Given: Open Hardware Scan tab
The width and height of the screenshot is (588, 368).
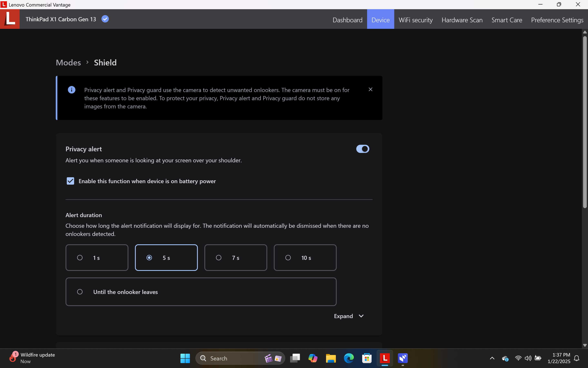Looking at the screenshot, I should (462, 20).
